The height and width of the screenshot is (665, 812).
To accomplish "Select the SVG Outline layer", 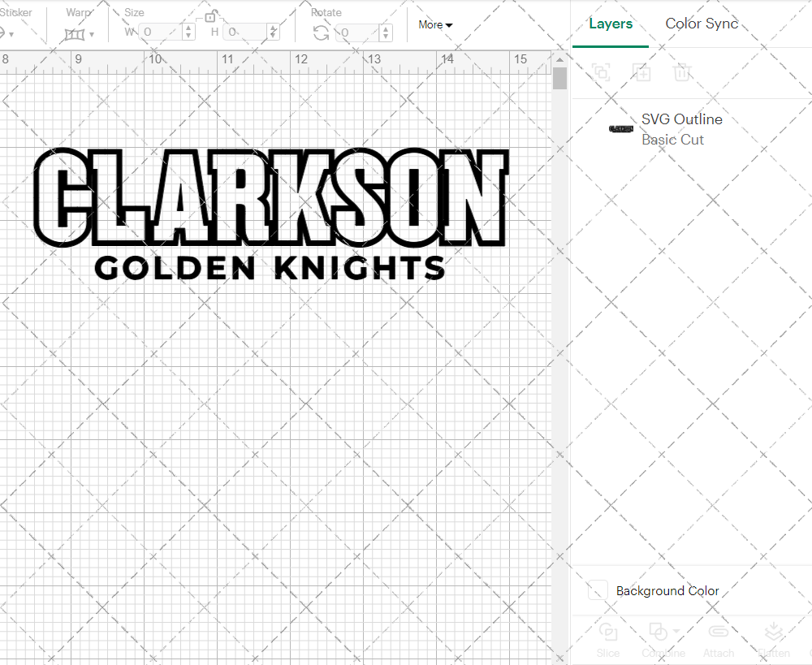I will [x=682, y=119].
